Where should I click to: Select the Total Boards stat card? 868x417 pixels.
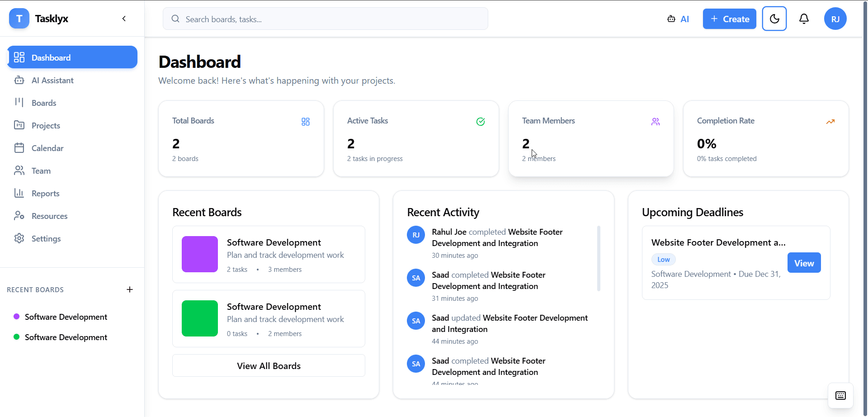click(241, 139)
